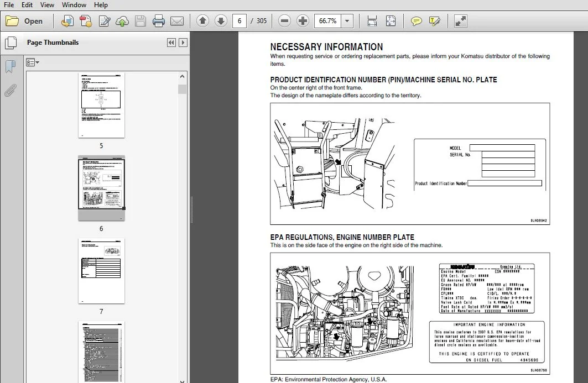This screenshot has width=588, height=383.
Task: Select page 7 thumbnail
Action: [101, 271]
